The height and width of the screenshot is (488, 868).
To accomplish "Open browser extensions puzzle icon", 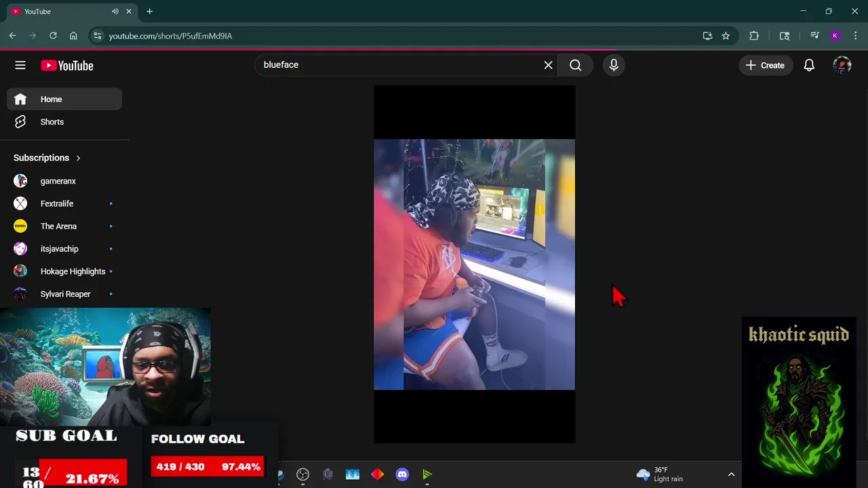I will click(754, 36).
